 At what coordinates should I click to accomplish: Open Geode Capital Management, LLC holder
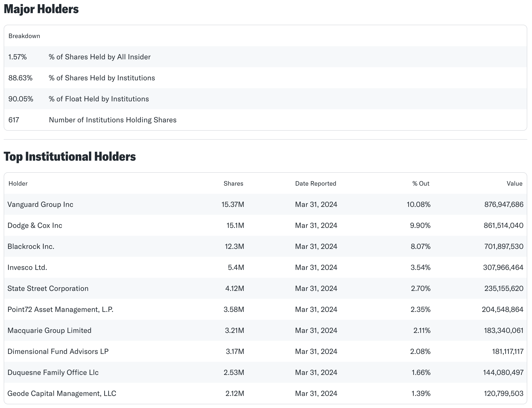62,394
